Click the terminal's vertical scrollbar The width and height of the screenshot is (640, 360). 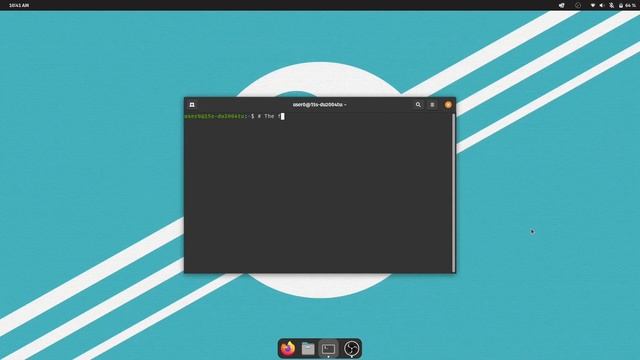click(x=453, y=193)
